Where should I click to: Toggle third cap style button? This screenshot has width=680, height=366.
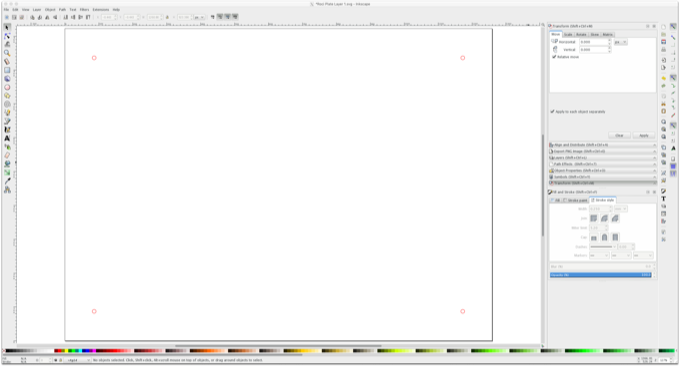click(x=615, y=237)
